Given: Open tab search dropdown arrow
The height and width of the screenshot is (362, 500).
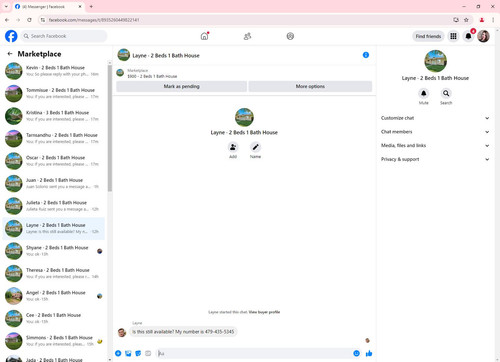Looking at the screenshot, I should pos(6,6).
